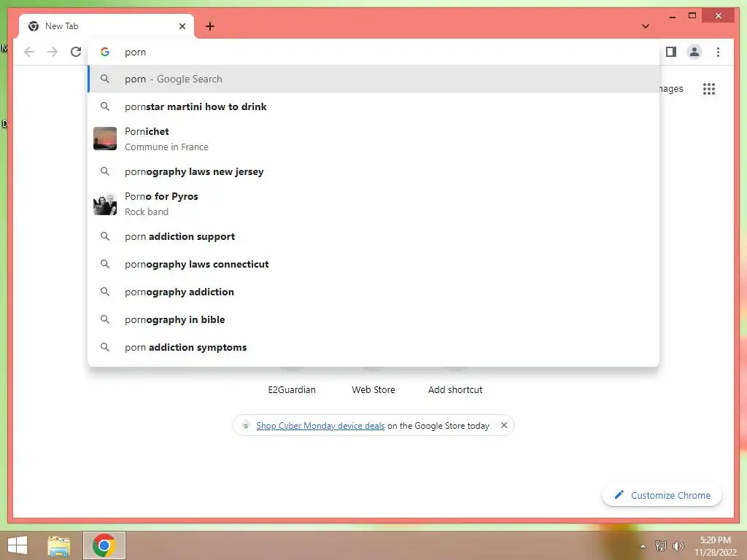747x560 pixels.
Task: Open the Images link
Action: tap(671, 88)
